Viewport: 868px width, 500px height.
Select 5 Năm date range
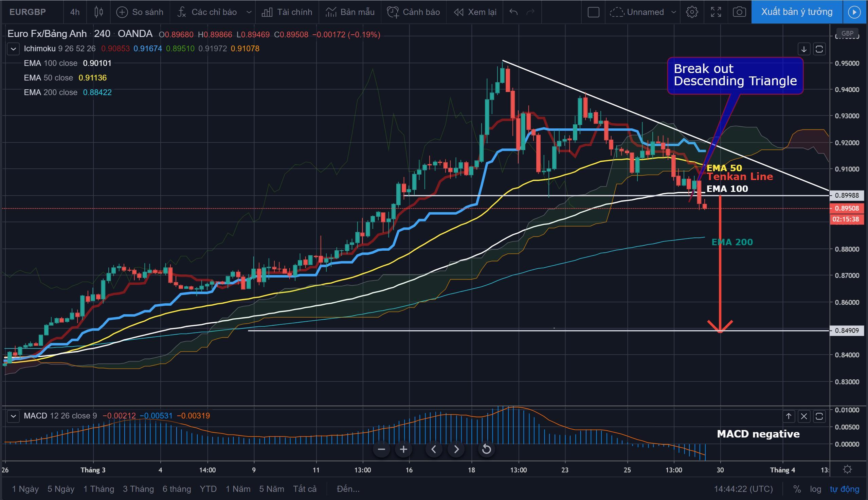click(271, 489)
